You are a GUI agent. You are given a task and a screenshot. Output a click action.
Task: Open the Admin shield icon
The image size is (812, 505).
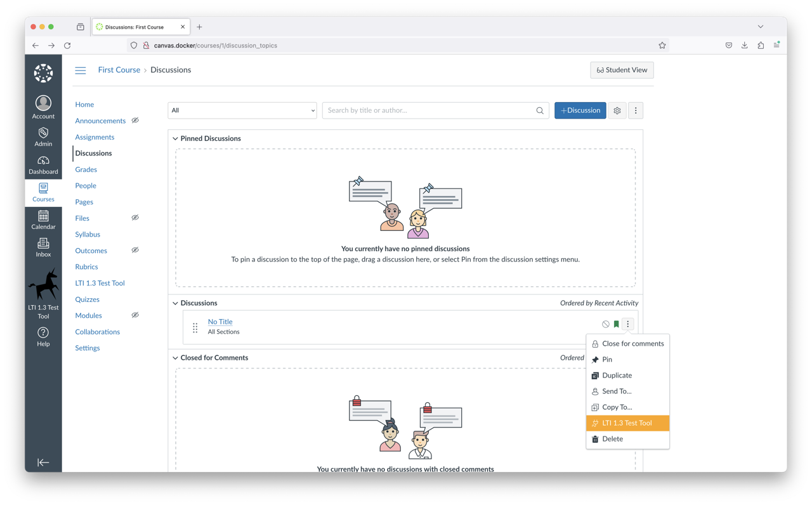(x=43, y=137)
